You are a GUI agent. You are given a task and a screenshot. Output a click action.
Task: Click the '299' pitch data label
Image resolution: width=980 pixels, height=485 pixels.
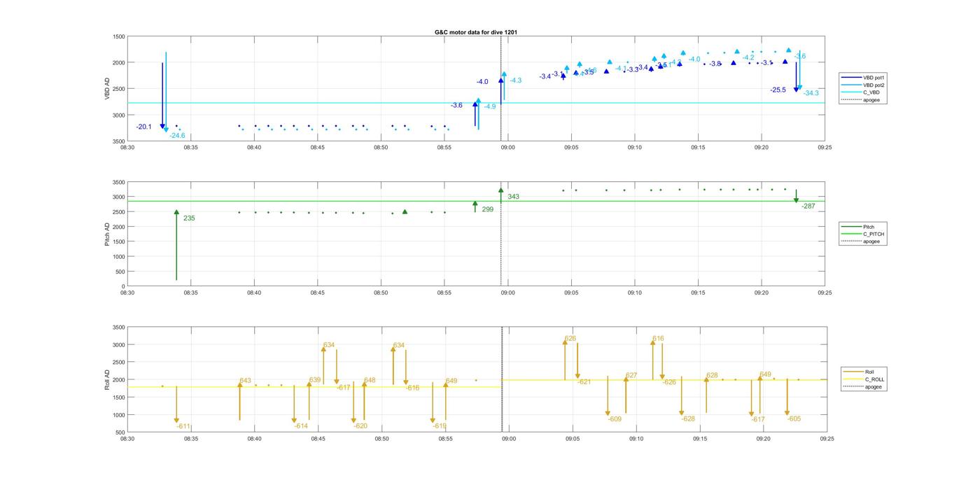(487, 209)
